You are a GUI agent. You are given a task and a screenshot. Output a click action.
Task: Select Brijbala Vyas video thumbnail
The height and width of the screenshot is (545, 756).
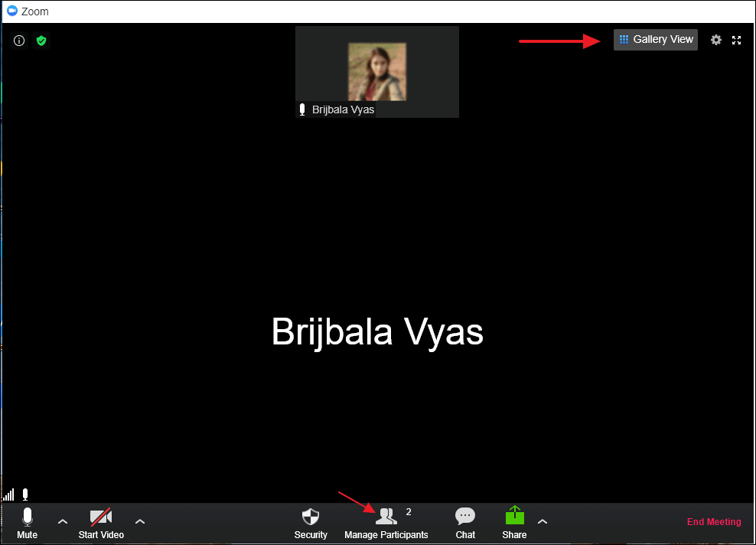pos(377,72)
